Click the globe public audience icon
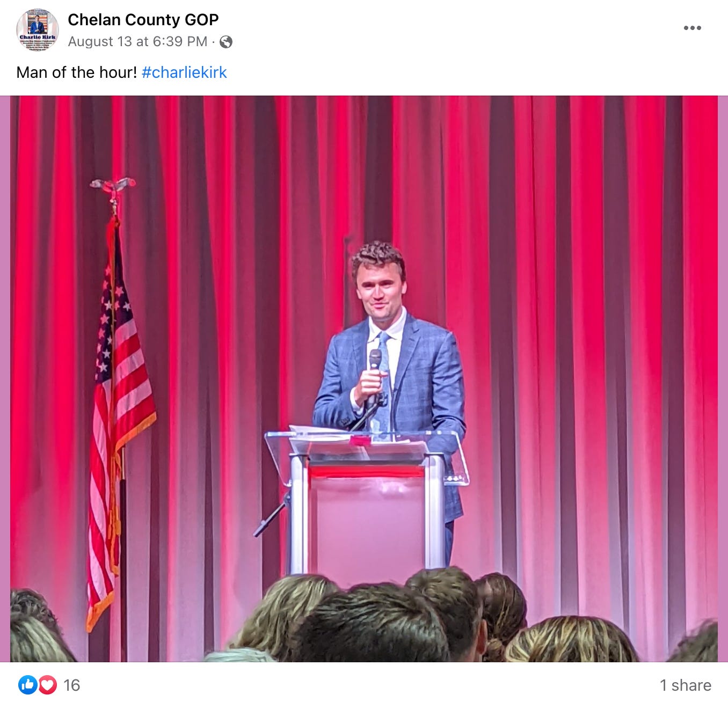The image size is (728, 702). click(226, 42)
